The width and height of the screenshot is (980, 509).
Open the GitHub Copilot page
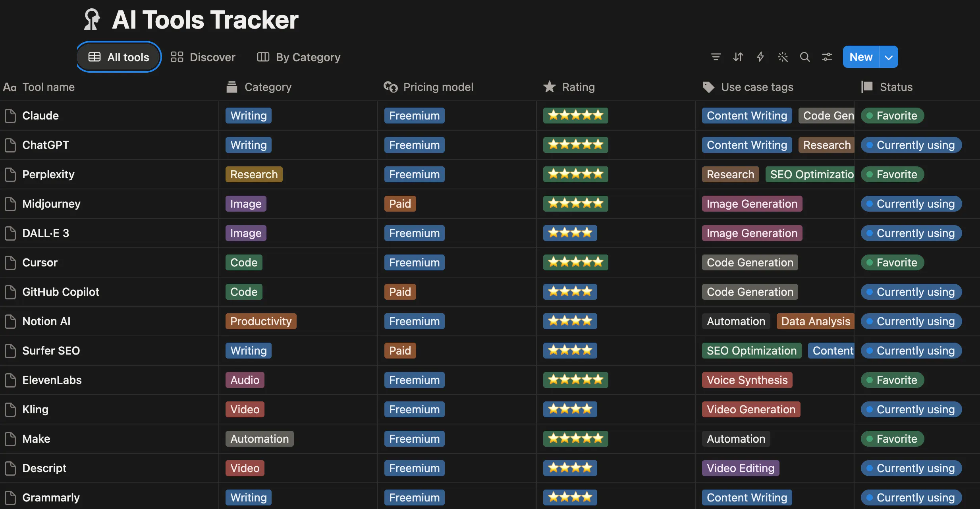tap(61, 292)
